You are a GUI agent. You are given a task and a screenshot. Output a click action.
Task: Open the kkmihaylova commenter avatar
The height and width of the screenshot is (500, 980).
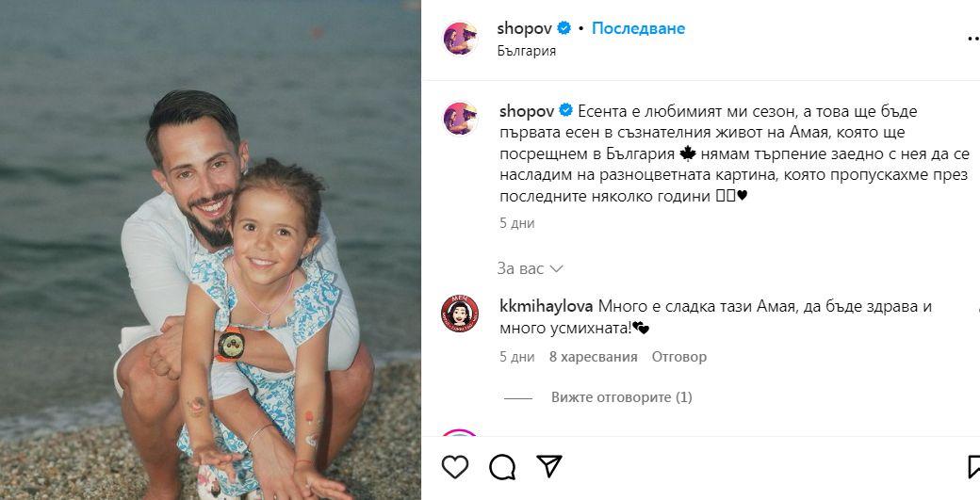pyautogui.click(x=460, y=314)
